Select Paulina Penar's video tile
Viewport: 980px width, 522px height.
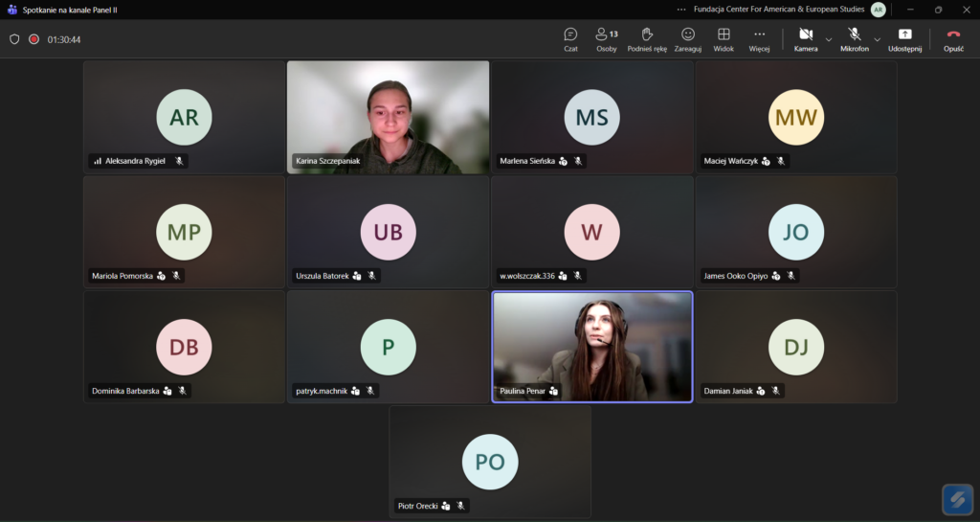(591, 347)
